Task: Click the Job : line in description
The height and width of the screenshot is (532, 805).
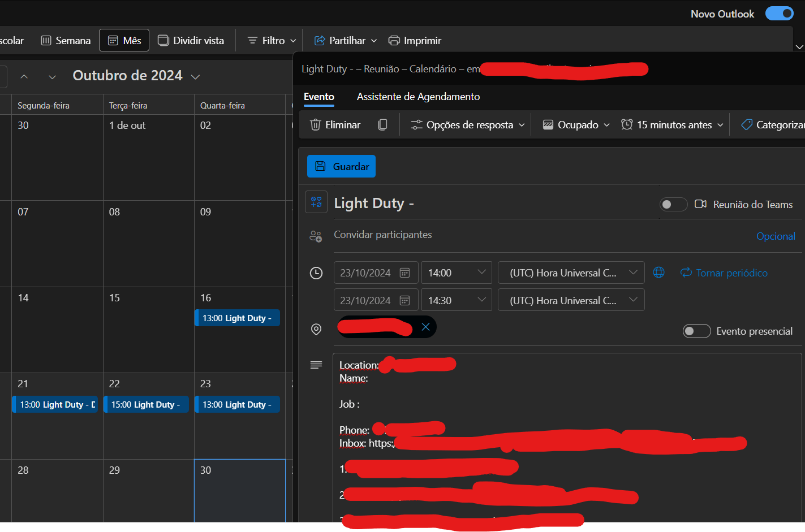Action: 349,404
